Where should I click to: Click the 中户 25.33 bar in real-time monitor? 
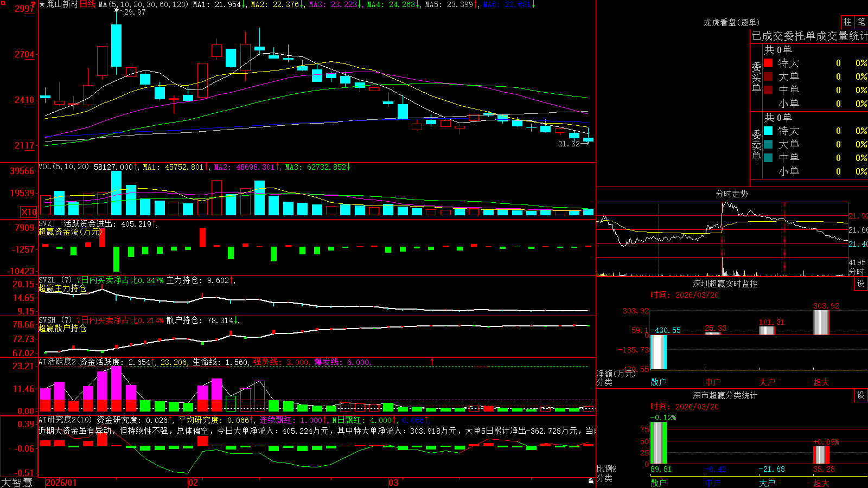713,333
